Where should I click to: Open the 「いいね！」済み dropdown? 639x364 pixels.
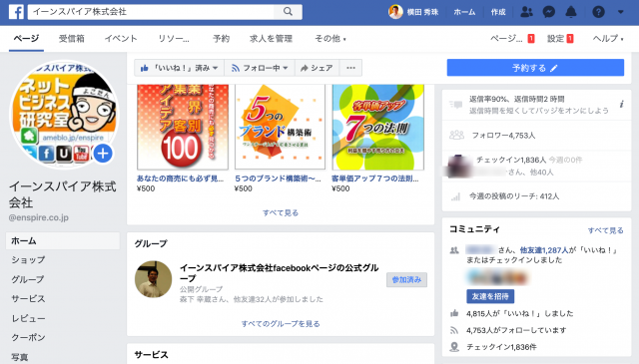[x=179, y=68]
